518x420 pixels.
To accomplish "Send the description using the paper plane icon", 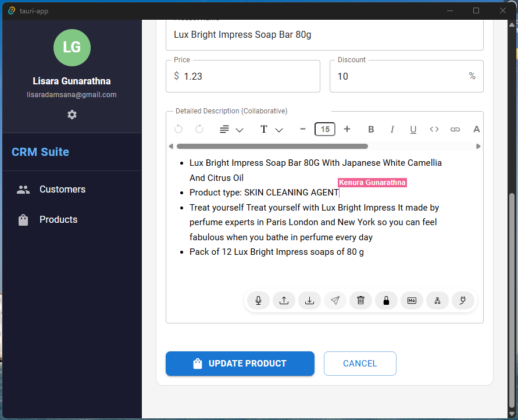I will click(x=335, y=301).
